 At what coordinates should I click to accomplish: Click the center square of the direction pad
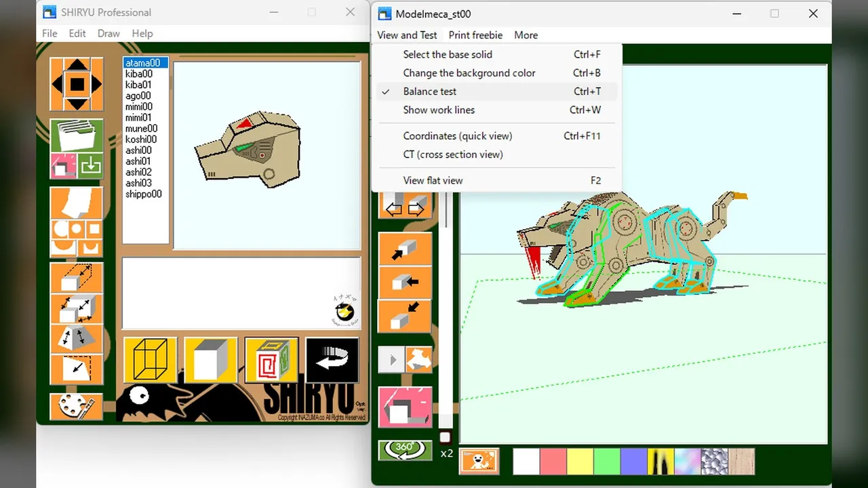coord(77,85)
